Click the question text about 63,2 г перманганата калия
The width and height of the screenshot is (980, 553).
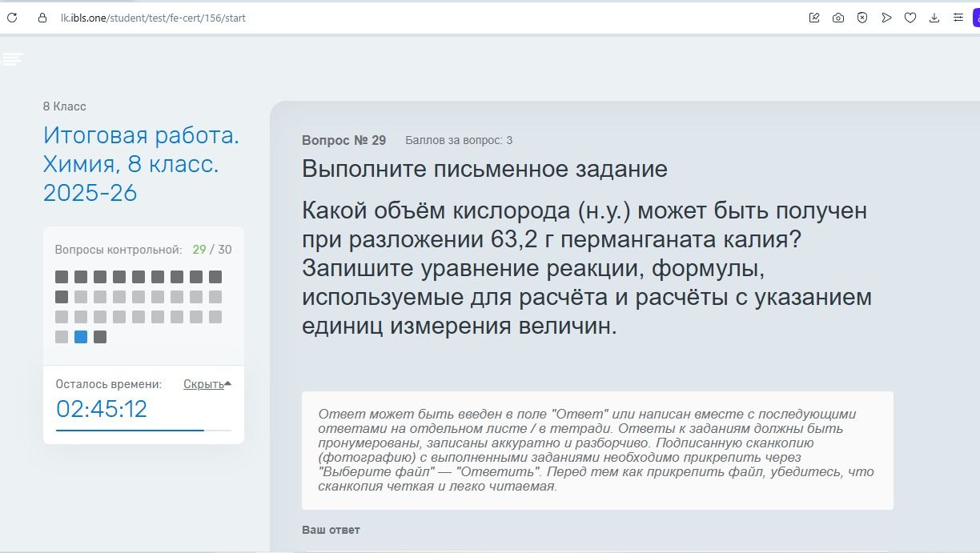(587, 269)
